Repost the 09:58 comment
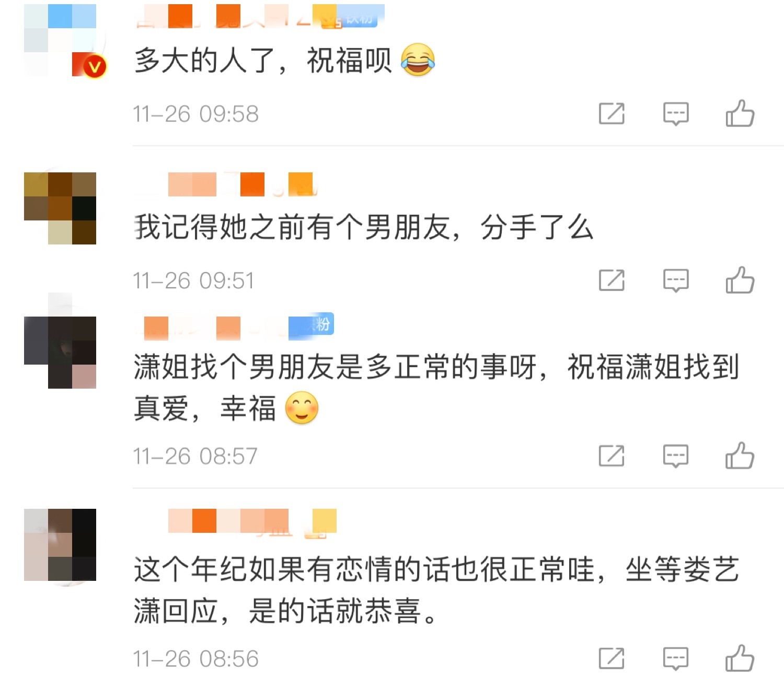Image resolution: width=784 pixels, height=677 pixels. pyautogui.click(x=612, y=113)
